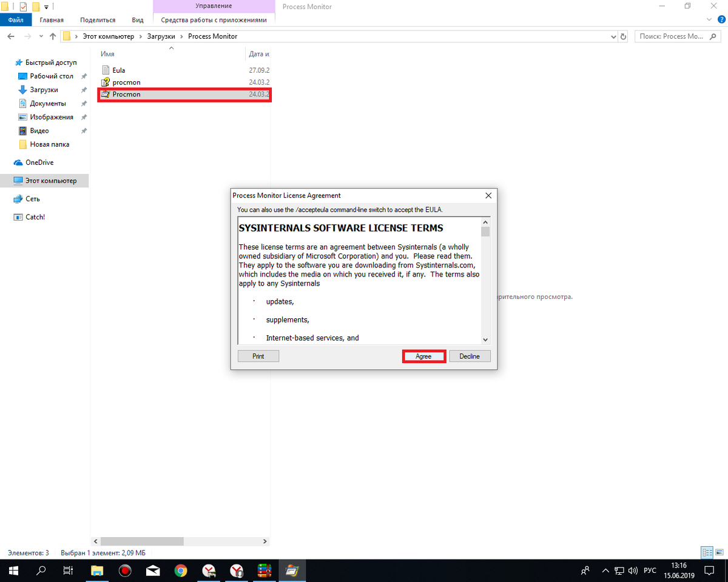The height and width of the screenshot is (582, 728).
Task: Click the Управление contextual tab header
Action: point(214,7)
